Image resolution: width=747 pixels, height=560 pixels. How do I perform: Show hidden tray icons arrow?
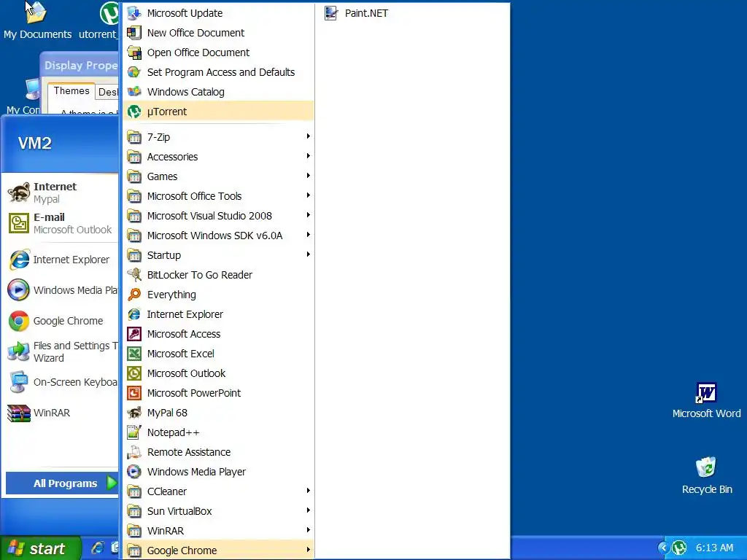point(662,548)
